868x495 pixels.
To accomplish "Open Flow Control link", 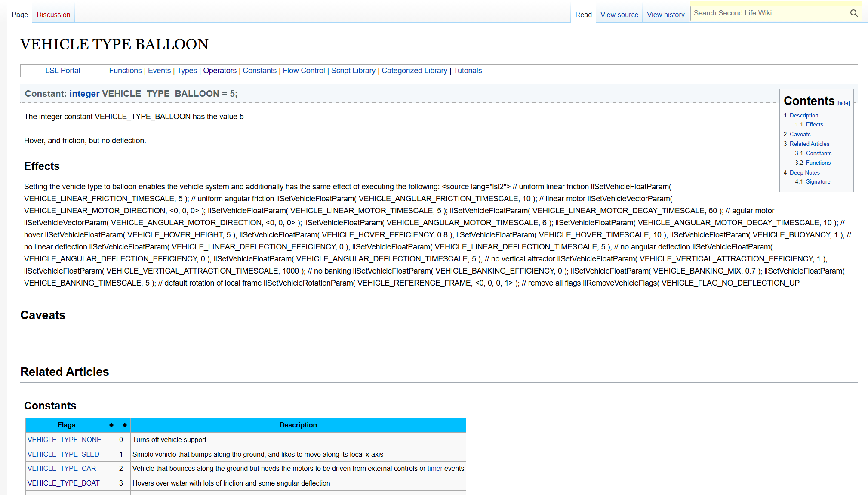I will pos(304,71).
